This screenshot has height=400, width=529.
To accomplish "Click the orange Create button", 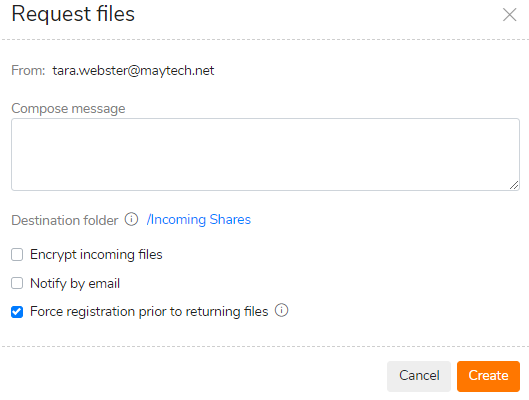I will (488, 376).
